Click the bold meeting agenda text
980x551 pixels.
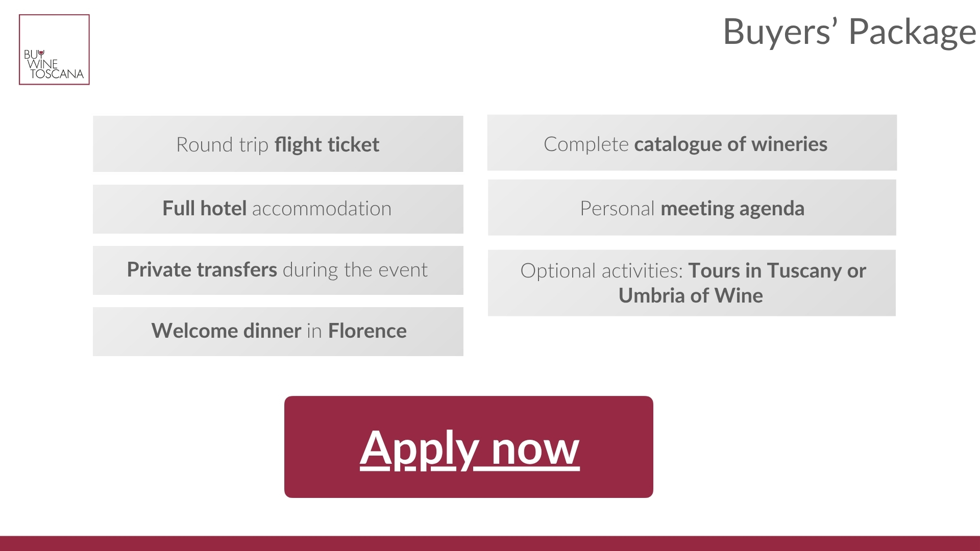point(732,209)
